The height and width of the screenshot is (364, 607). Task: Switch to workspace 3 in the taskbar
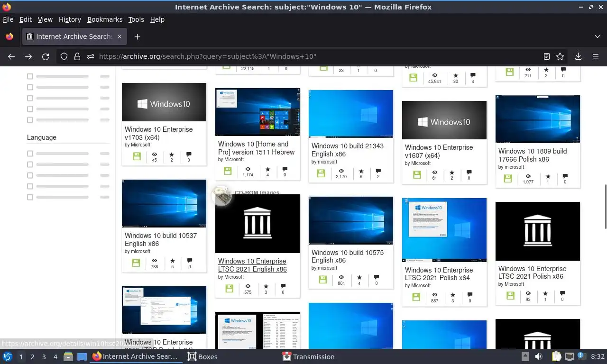tap(44, 357)
